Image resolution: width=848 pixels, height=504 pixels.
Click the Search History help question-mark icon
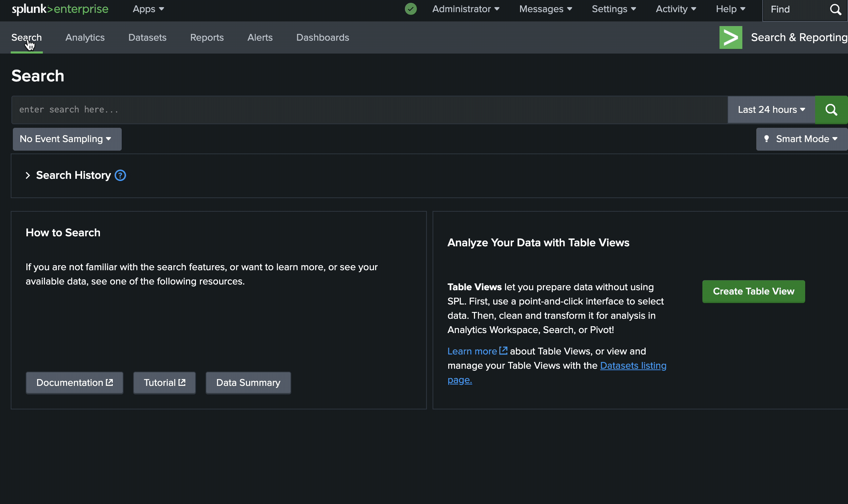point(120,175)
